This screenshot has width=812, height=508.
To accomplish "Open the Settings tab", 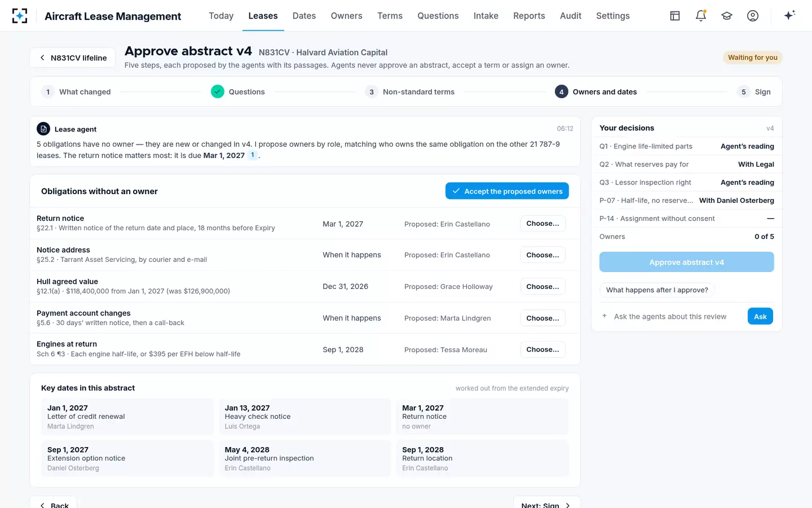I will (x=613, y=16).
